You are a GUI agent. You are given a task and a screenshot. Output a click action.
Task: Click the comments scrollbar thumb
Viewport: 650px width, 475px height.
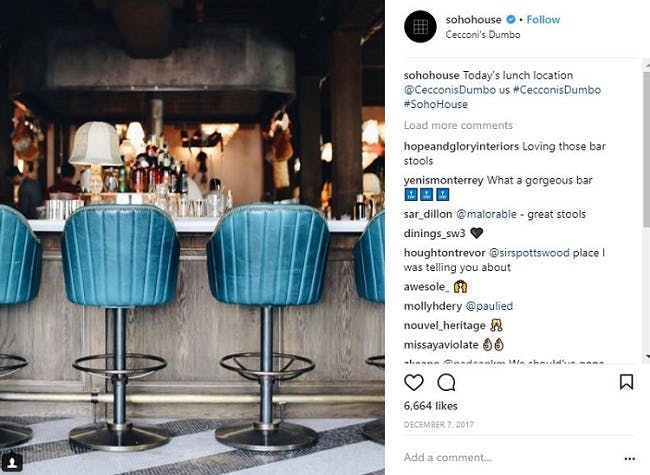646,149
